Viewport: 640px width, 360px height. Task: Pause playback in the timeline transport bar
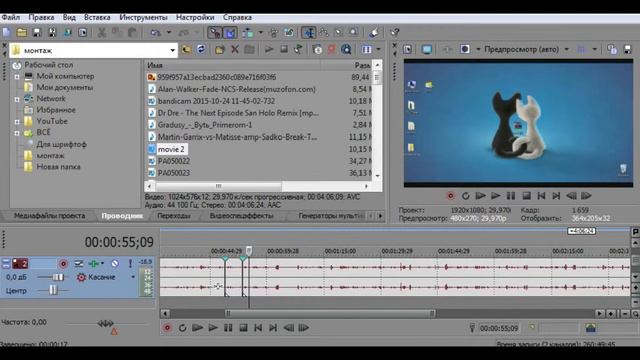click(228, 328)
